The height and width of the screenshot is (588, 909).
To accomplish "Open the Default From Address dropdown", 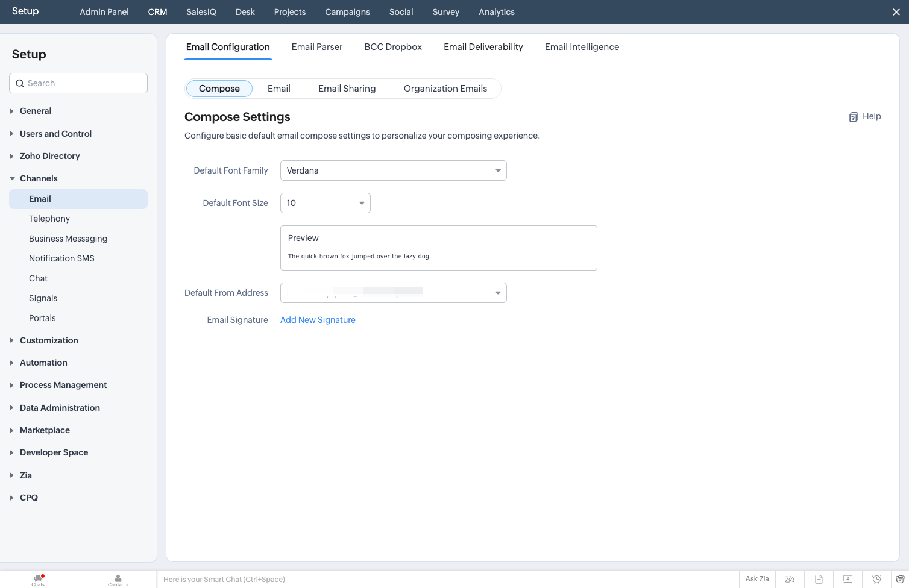I will click(393, 293).
